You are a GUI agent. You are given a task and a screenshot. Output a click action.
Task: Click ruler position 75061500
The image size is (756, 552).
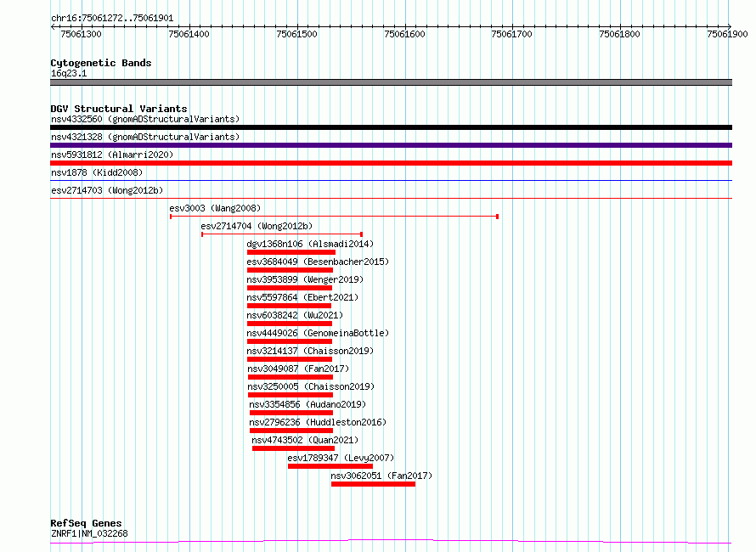click(x=296, y=34)
